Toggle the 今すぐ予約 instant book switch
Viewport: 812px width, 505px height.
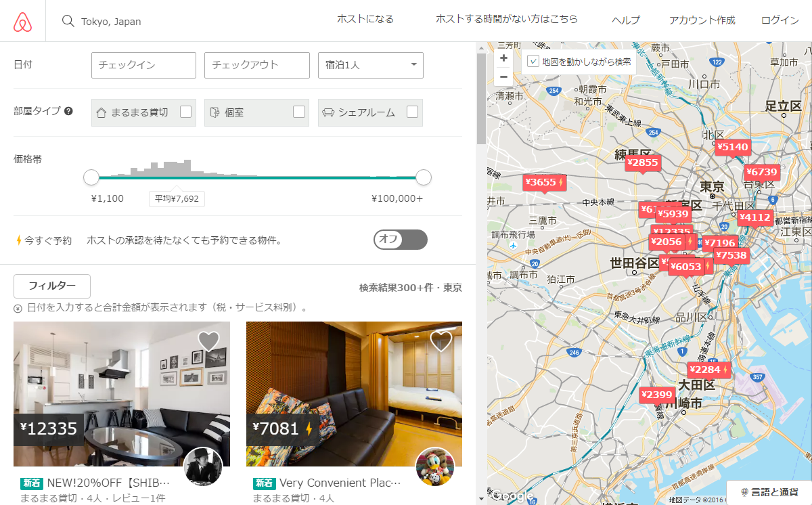(401, 240)
